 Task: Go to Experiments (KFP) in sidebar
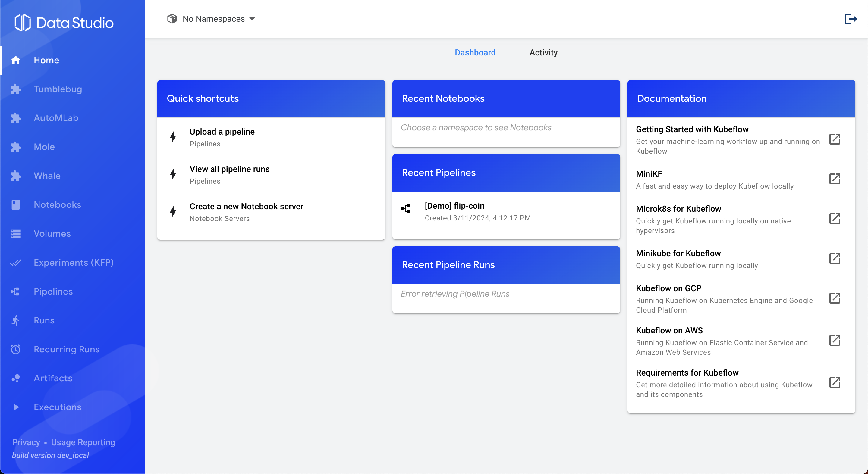tap(74, 263)
